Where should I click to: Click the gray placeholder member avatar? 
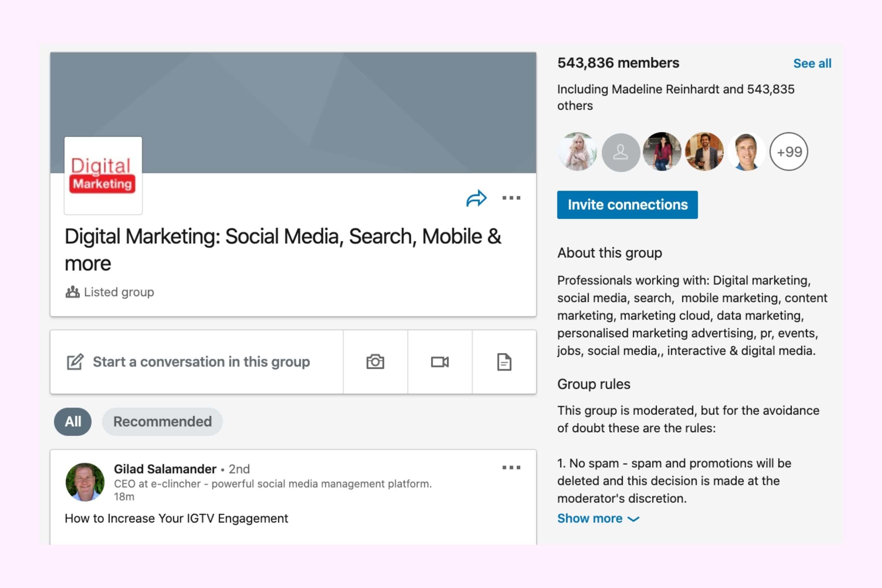pos(620,152)
